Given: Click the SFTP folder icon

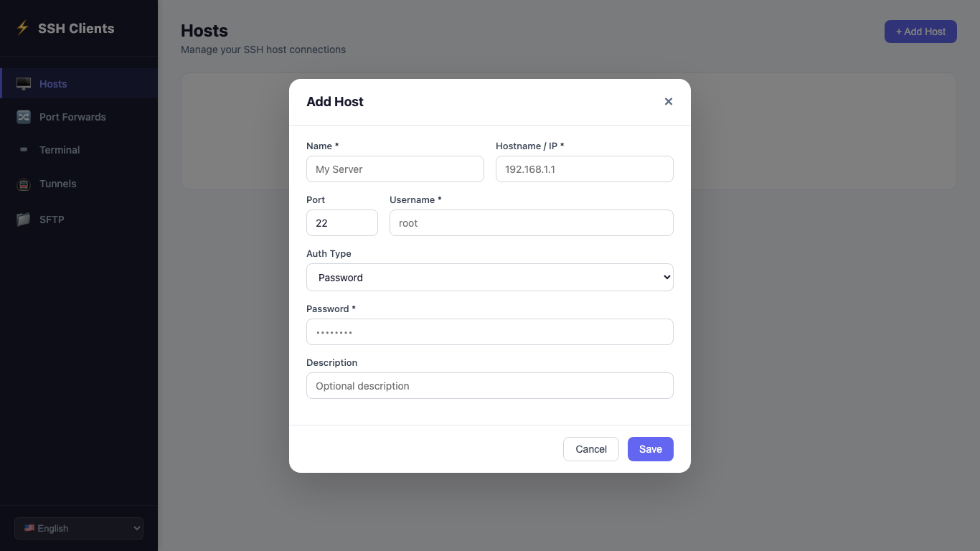Looking at the screenshot, I should (24, 220).
